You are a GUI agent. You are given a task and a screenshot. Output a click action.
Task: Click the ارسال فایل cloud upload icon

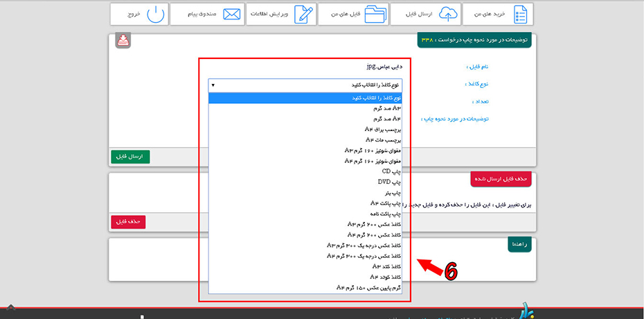(449, 14)
